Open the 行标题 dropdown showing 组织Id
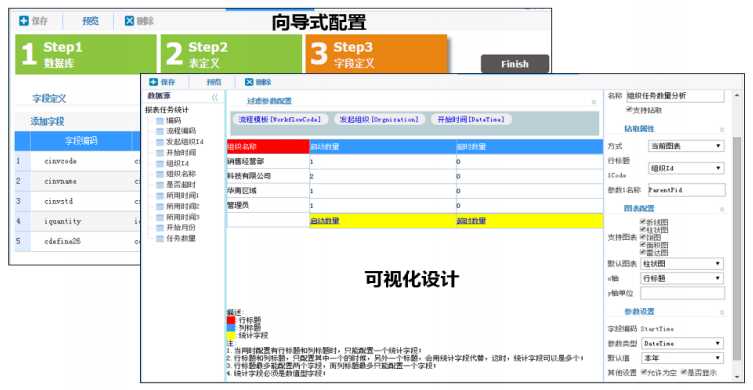The width and height of the screenshot is (753, 390). (x=686, y=168)
